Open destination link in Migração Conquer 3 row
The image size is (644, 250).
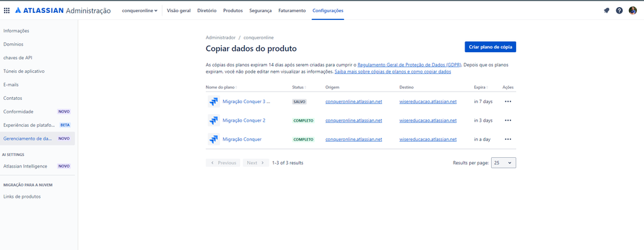pyautogui.click(x=428, y=102)
